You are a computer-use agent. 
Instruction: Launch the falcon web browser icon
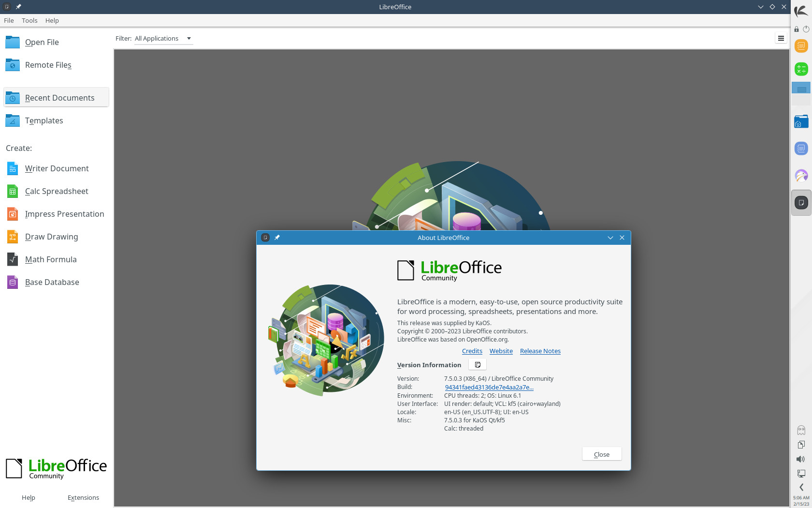click(x=801, y=176)
